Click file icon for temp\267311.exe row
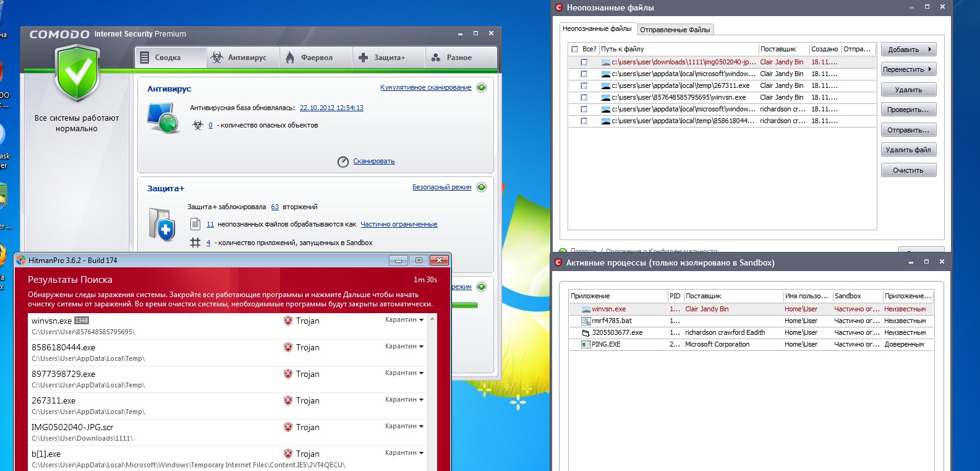Screen dimensions: 980x471 coord(606,86)
